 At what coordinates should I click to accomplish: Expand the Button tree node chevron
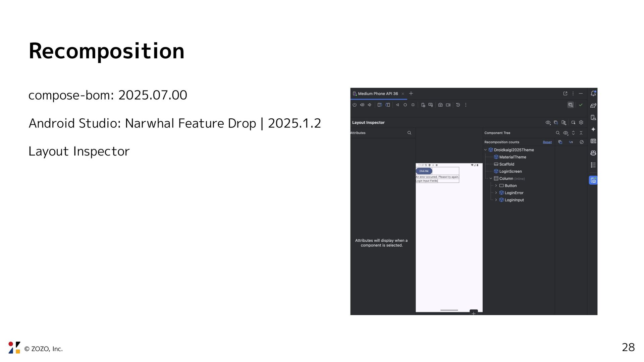point(496,186)
